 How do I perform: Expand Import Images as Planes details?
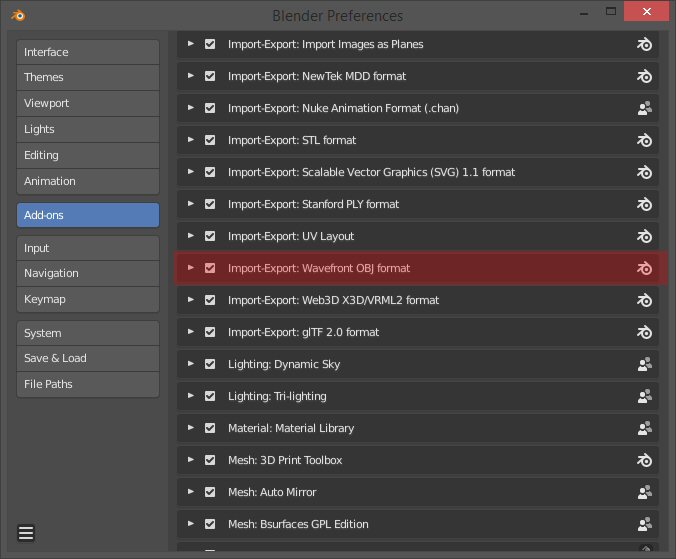click(191, 44)
